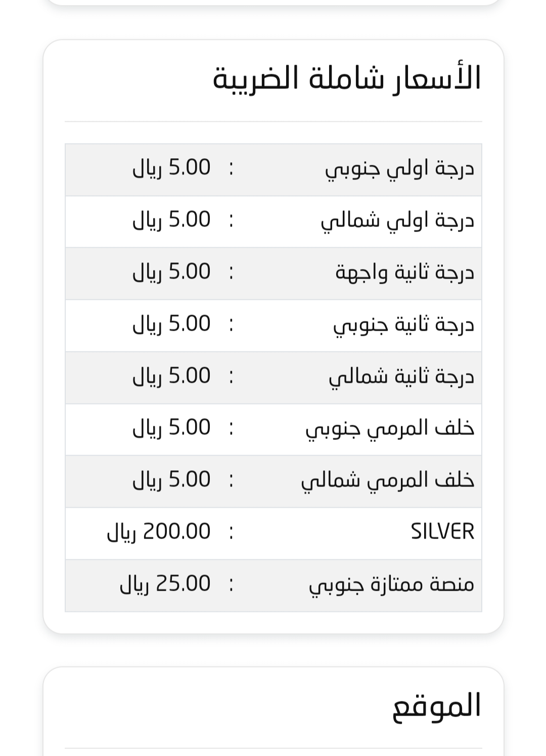Select the منصة ممتازة جنوبي row
546x756 pixels.
point(273,586)
